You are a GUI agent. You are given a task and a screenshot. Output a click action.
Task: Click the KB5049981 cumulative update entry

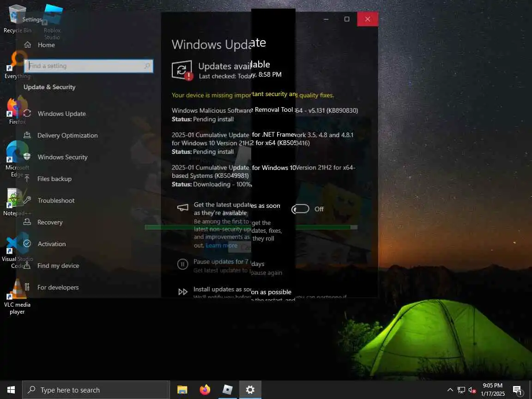pos(263,176)
